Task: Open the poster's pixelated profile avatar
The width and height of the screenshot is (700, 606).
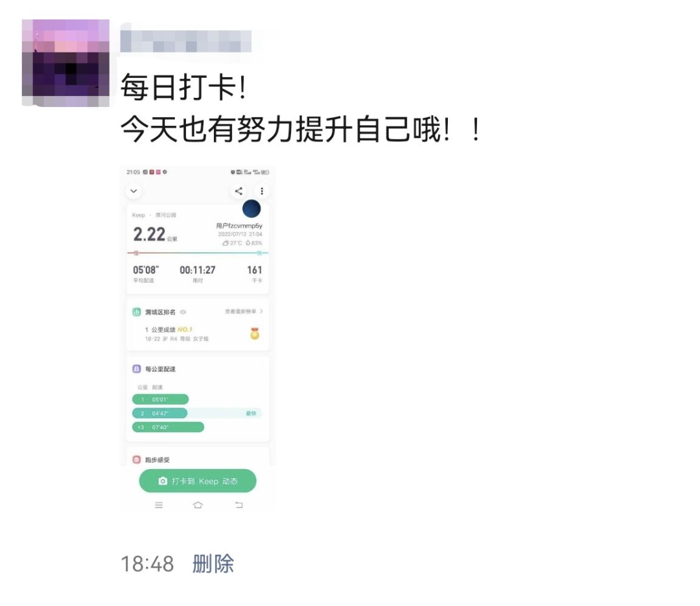Action: point(65,63)
